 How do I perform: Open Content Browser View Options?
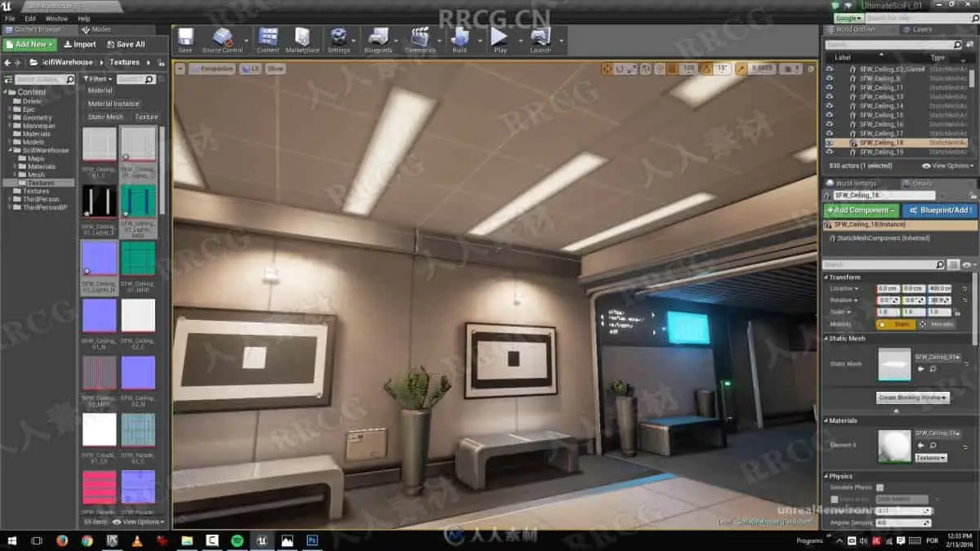[x=138, y=522]
